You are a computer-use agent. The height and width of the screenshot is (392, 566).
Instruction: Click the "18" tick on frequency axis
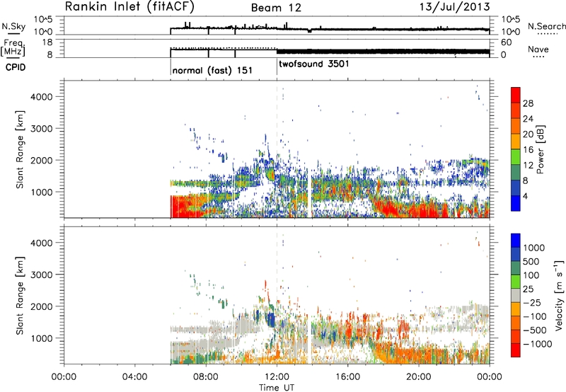pyautogui.click(x=47, y=42)
